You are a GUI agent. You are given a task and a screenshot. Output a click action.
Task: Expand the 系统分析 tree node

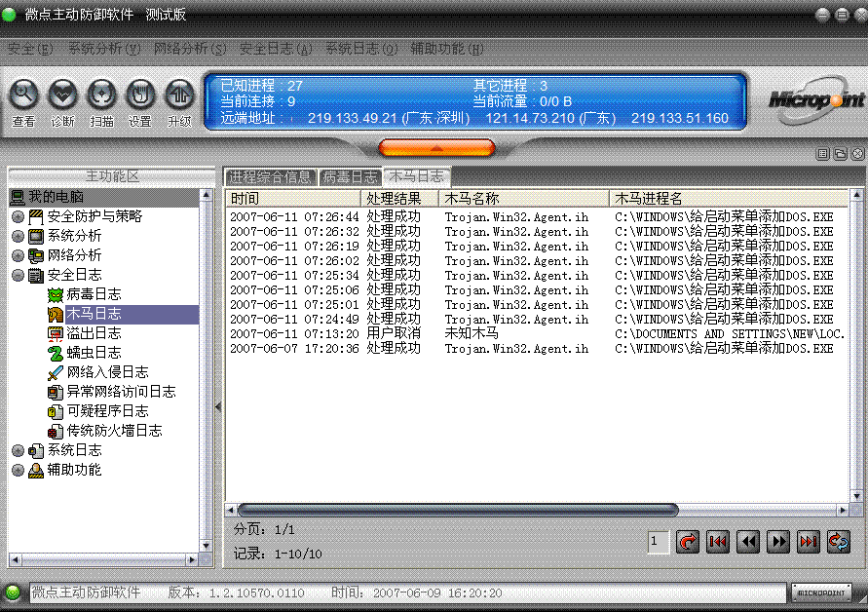click(x=18, y=236)
